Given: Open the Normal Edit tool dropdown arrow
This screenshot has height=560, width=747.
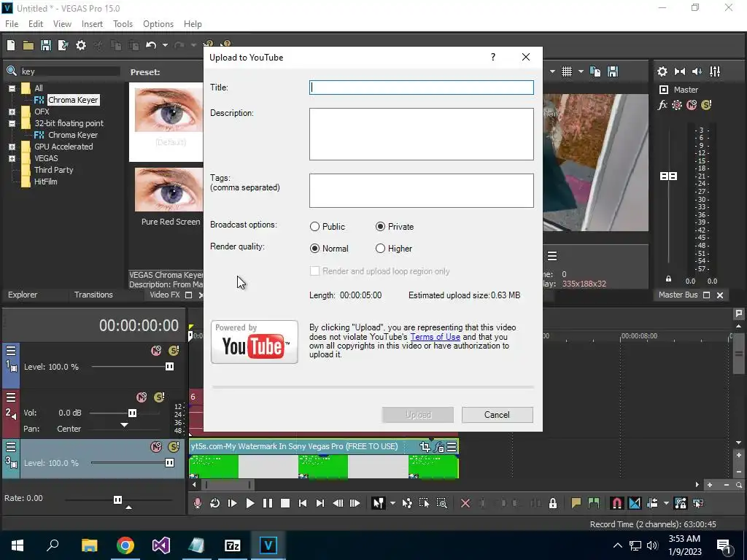Looking at the screenshot, I should point(392,503).
